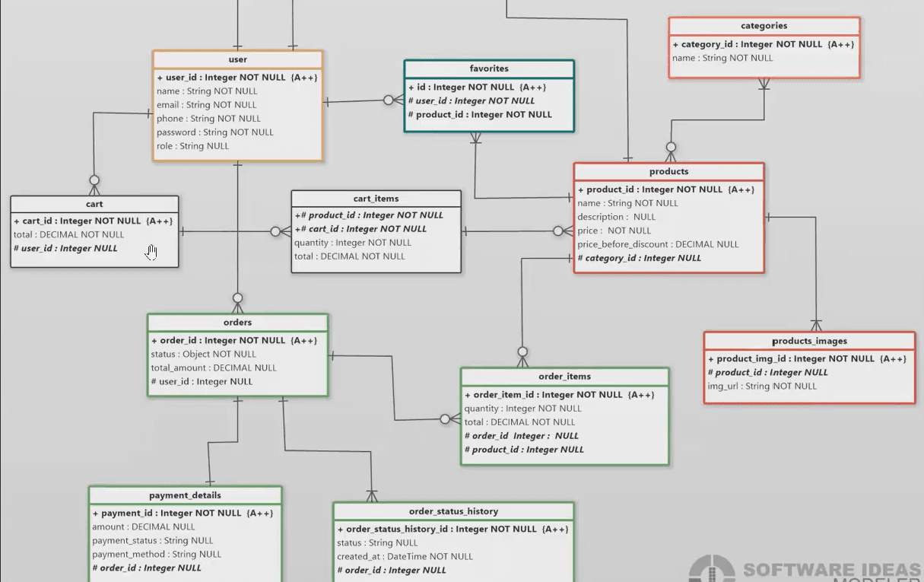This screenshot has width=924, height=582.
Task: Select the phone field in user table
Action: coord(208,119)
